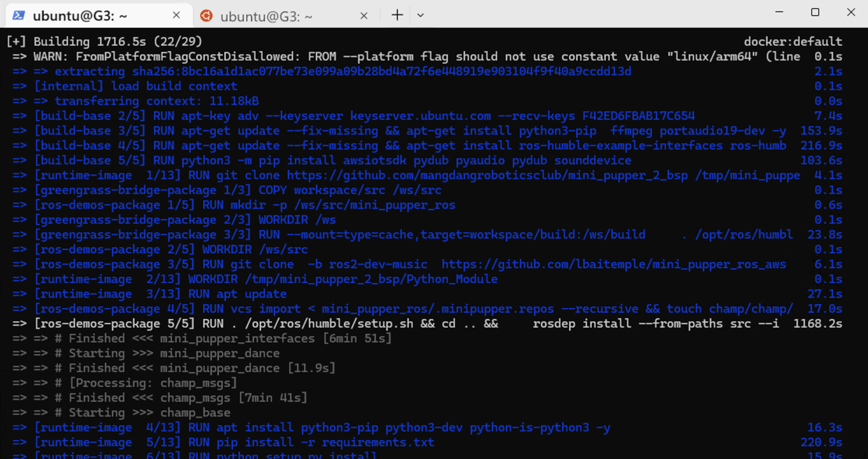Viewport: 868px width, 459px height.
Task: Click the maximize window icon
Action: [815, 13]
